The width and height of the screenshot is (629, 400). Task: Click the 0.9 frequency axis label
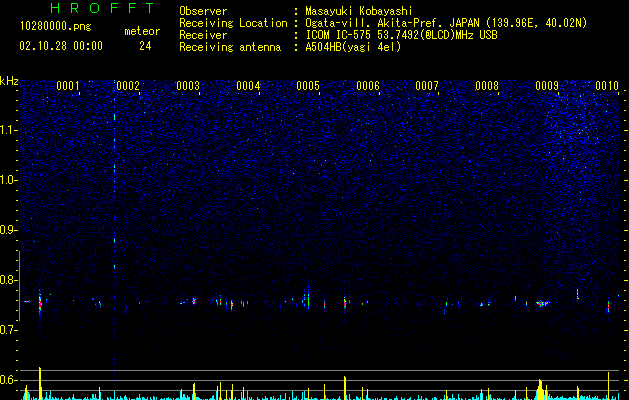click(x=9, y=230)
